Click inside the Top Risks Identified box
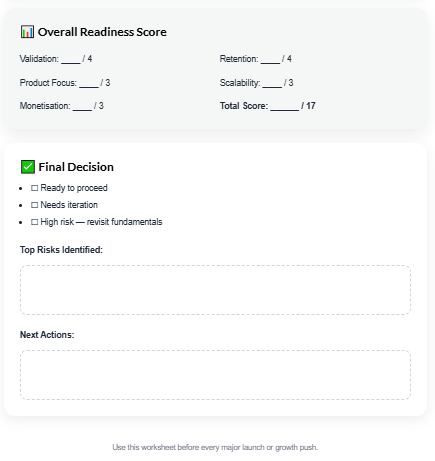The image size is (435, 461). (x=215, y=290)
